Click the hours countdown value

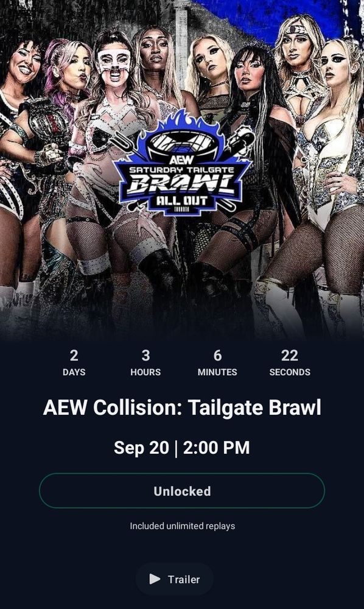tap(145, 356)
